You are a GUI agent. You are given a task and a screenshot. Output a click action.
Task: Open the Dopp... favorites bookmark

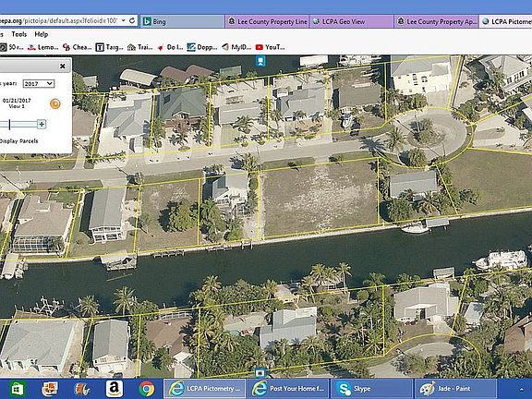click(x=202, y=47)
